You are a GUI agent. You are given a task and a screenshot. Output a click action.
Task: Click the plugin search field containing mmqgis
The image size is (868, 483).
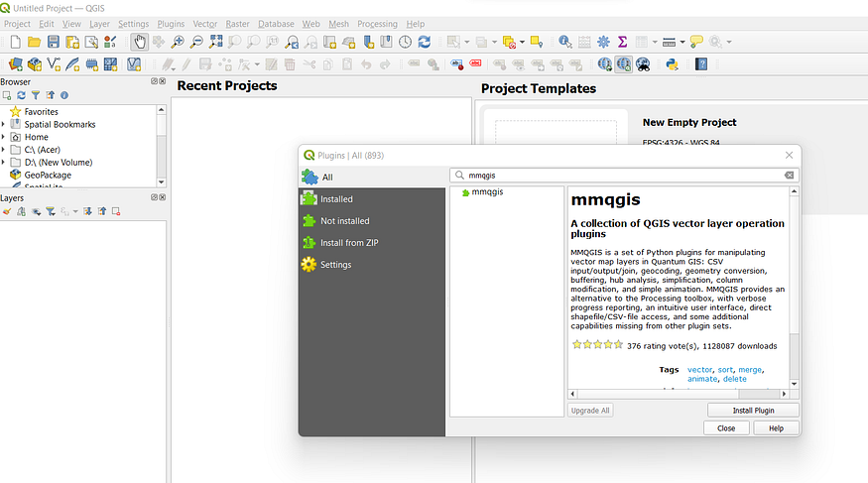624,176
